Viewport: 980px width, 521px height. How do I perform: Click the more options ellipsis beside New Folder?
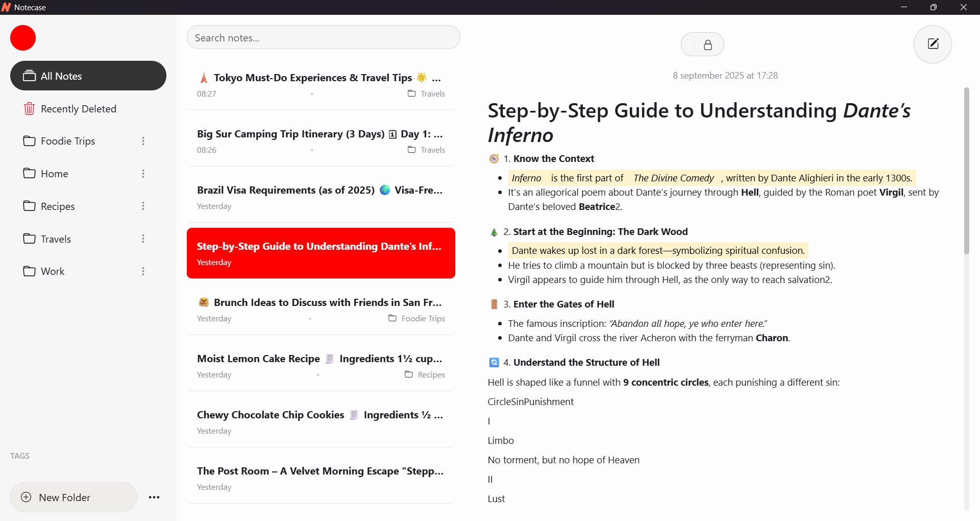click(x=154, y=498)
